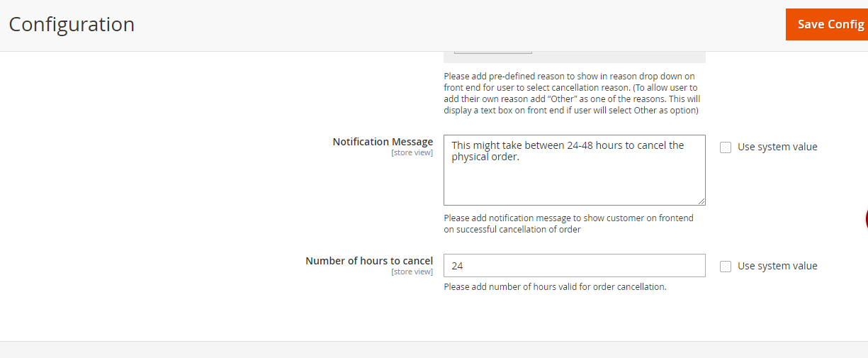This screenshot has height=358, width=868.
Task: Grab the Notification Message textarea resize handle
Action: tap(701, 201)
